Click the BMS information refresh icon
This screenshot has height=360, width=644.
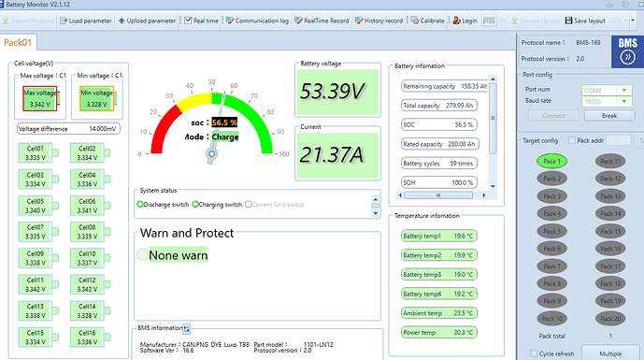[x=186, y=328]
